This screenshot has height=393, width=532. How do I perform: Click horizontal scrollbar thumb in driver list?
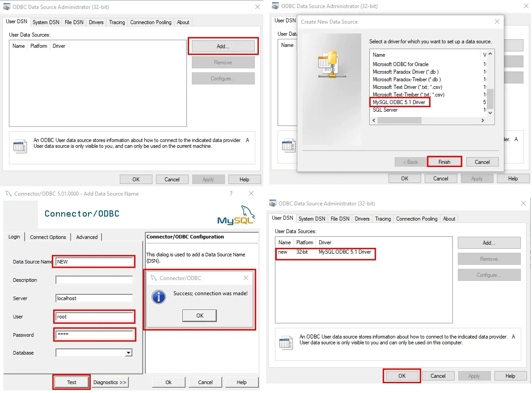[399, 121]
